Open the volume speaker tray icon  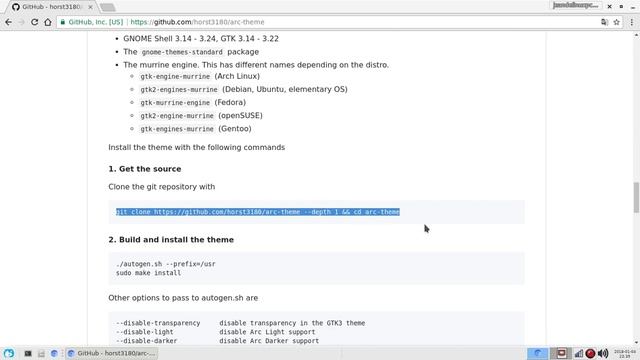pos(603,353)
